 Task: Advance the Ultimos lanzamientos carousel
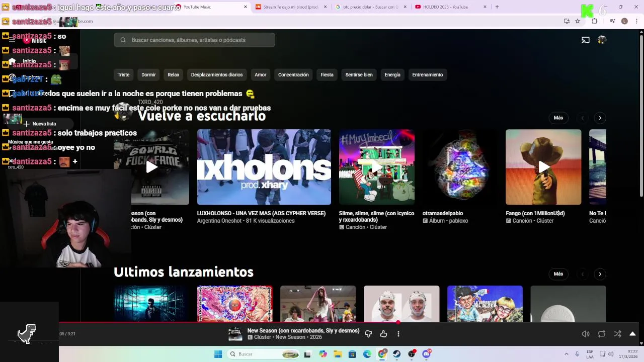tap(600, 274)
